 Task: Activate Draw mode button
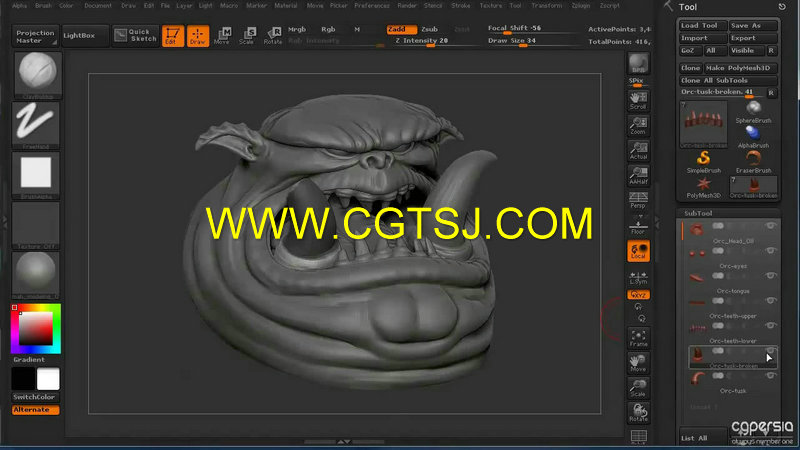coord(198,36)
